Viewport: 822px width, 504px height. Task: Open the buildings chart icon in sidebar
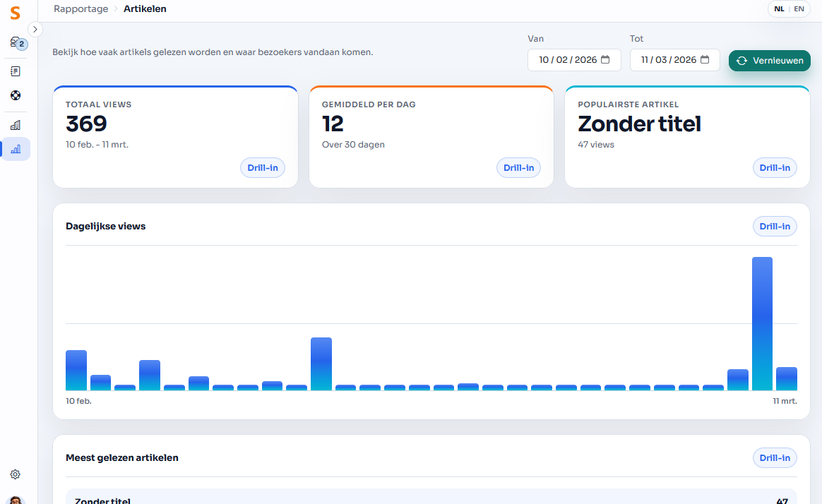[x=16, y=125]
